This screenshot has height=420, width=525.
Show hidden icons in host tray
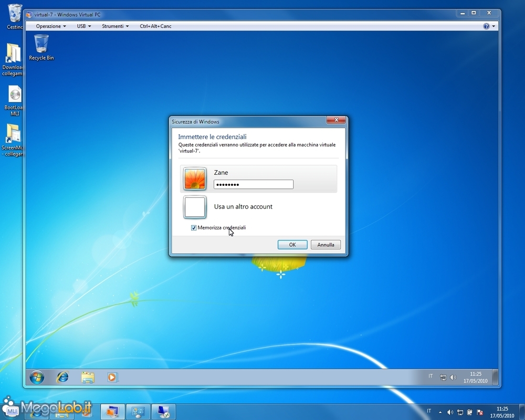tap(440, 412)
